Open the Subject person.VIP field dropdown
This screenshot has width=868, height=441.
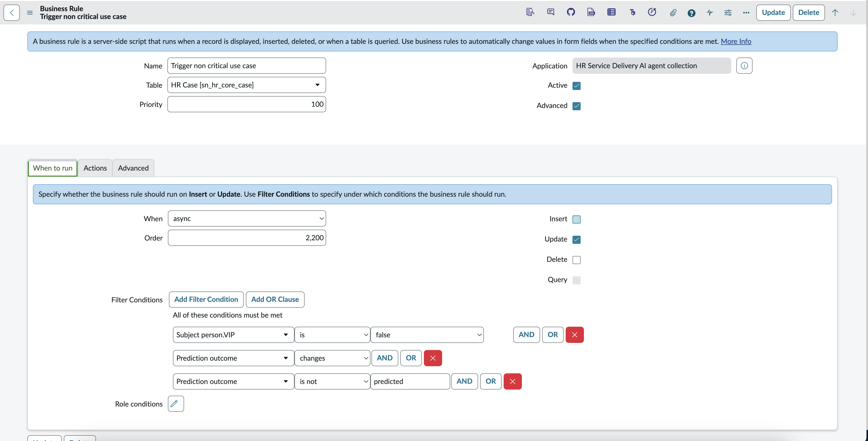pyautogui.click(x=233, y=335)
